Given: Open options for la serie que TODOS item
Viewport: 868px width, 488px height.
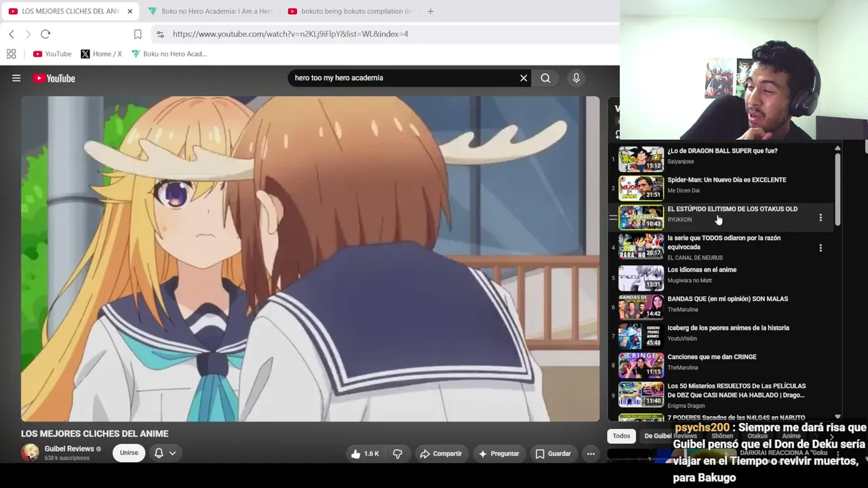Looking at the screenshot, I should [x=821, y=247].
